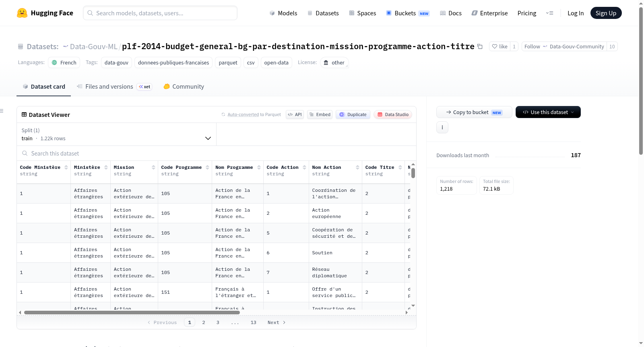Sort by Code Programme column arrows
This screenshot has height=347, width=644.
click(207, 167)
